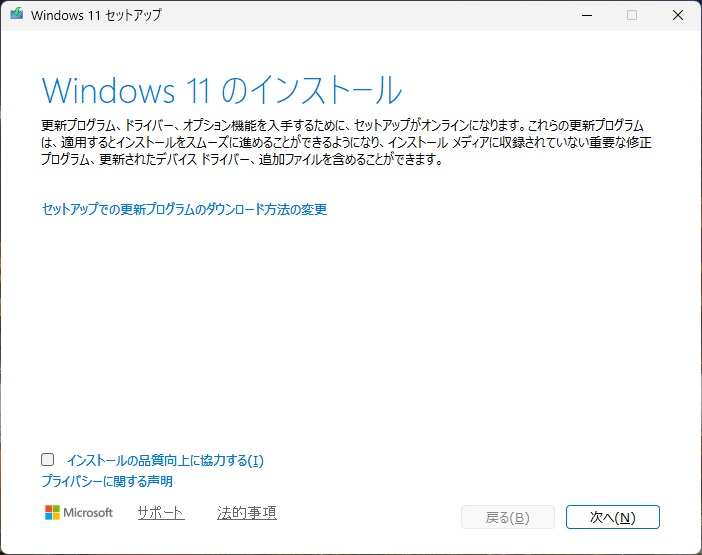Minimize the Windows 11 セットアップ window
Viewport: 702px width, 555px height.
coord(586,15)
